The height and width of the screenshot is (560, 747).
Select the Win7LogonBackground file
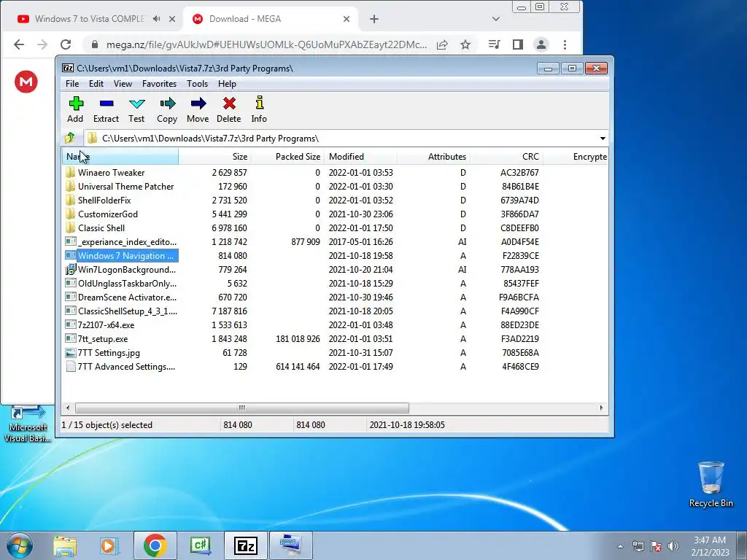[x=126, y=270]
